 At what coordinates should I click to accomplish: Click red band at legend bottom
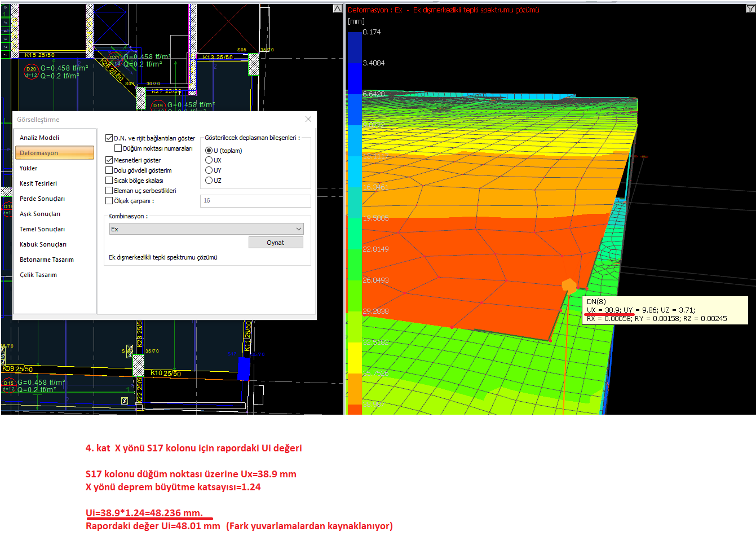point(355,410)
